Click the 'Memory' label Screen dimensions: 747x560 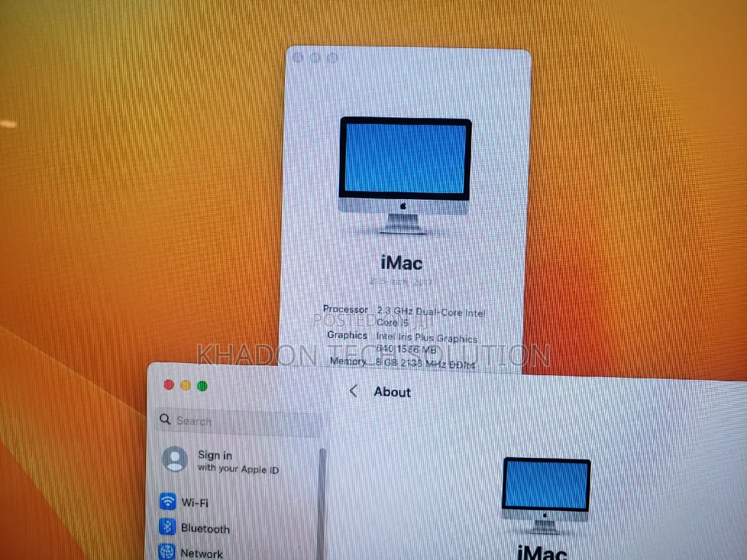tap(348, 361)
